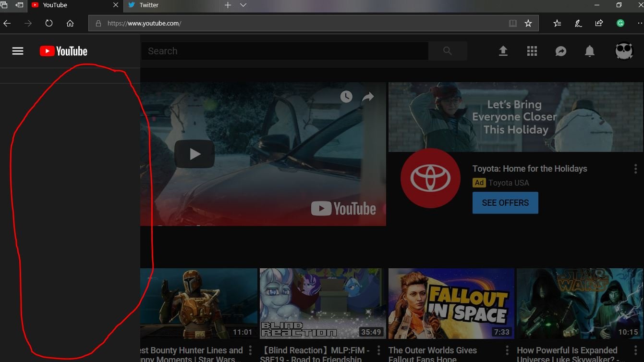Open options menu for Toyota ad
Screen dimensions: 644x362
635,169
